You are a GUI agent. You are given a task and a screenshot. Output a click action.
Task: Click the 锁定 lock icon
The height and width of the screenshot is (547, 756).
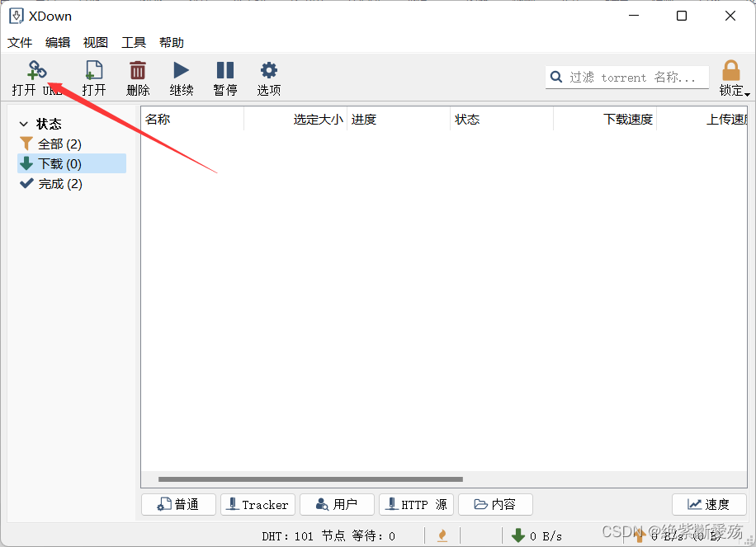tap(731, 70)
